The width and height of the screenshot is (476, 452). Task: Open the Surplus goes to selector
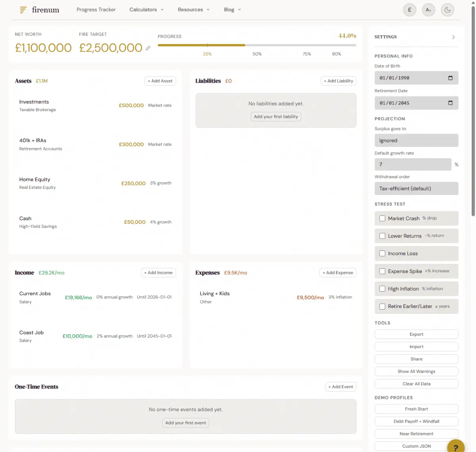click(x=416, y=140)
